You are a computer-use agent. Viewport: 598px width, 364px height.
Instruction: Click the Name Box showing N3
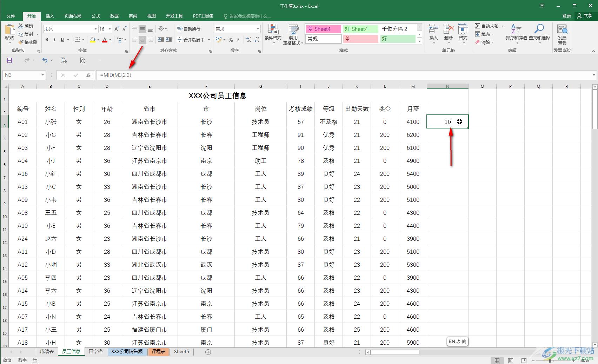pos(21,75)
